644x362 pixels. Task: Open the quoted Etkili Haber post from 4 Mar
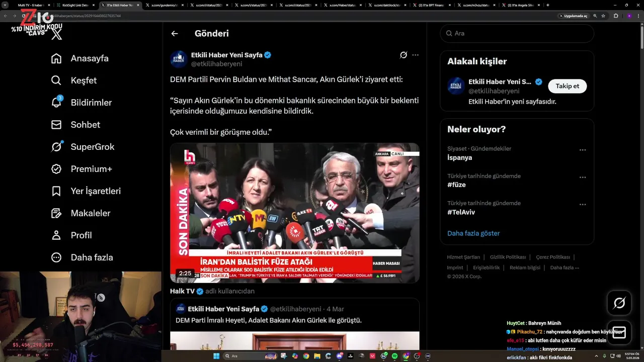(x=294, y=324)
